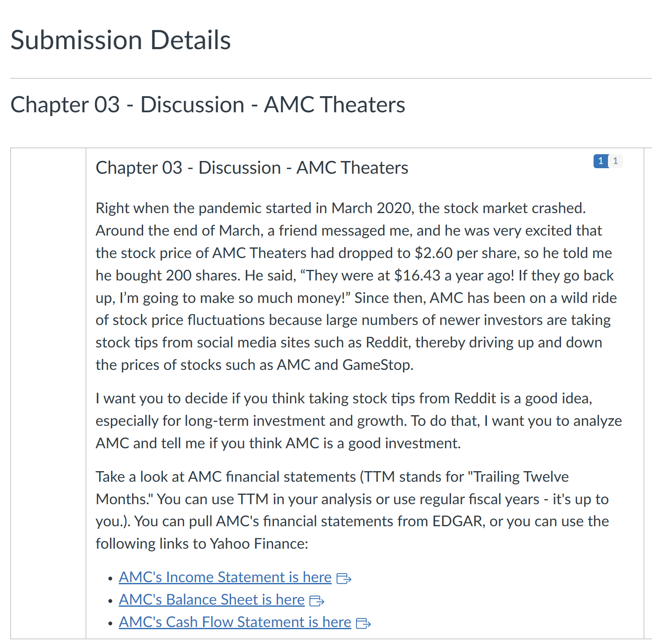The image size is (652, 644).
Task: Click the gray reply count badge
Action: click(615, 161)
